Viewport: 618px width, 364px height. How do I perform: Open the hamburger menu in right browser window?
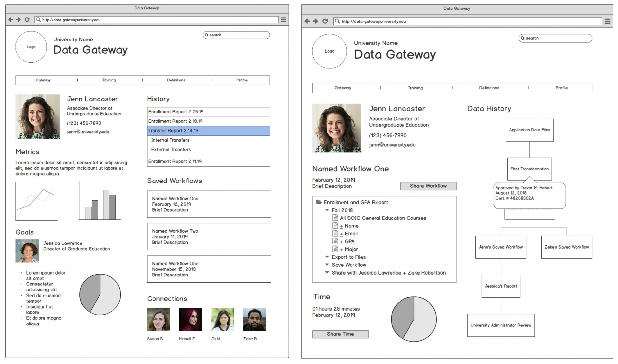607,21
